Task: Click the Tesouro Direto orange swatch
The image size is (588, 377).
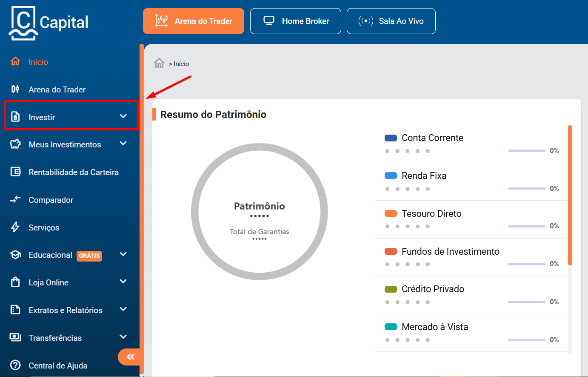Action: point(391,213)
